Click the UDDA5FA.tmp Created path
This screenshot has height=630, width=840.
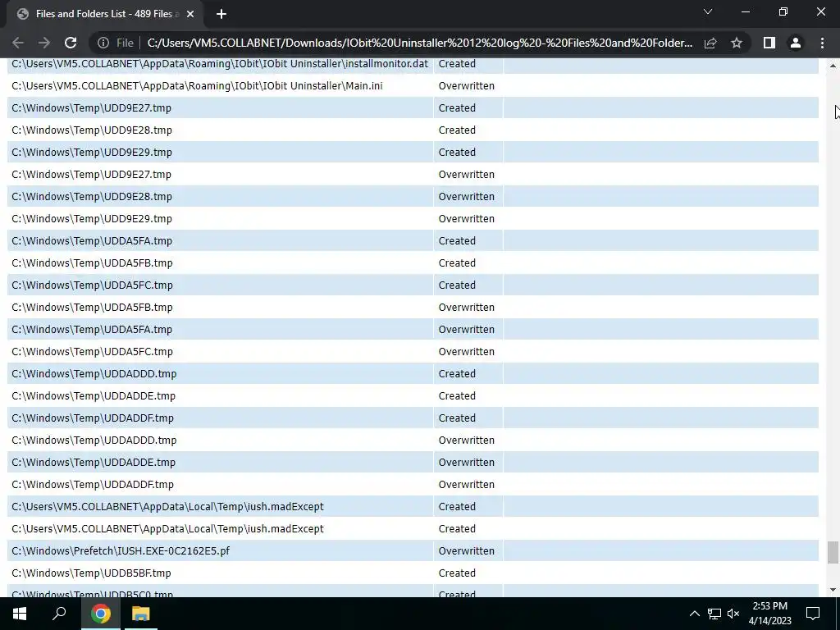coord(92,241)
